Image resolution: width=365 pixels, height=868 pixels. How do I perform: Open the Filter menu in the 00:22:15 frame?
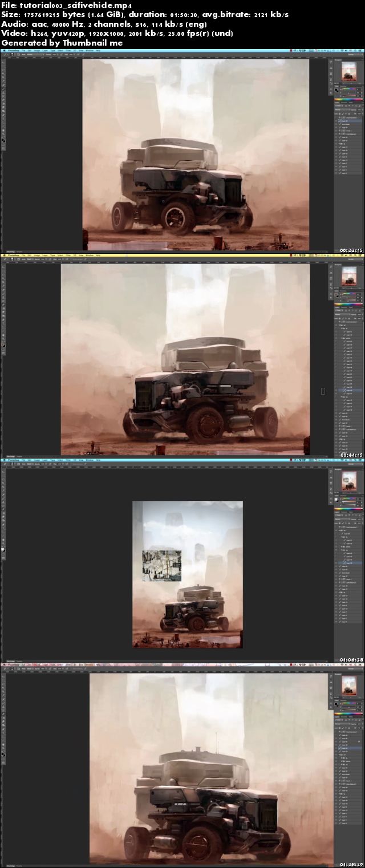click(x=68, y=51)
